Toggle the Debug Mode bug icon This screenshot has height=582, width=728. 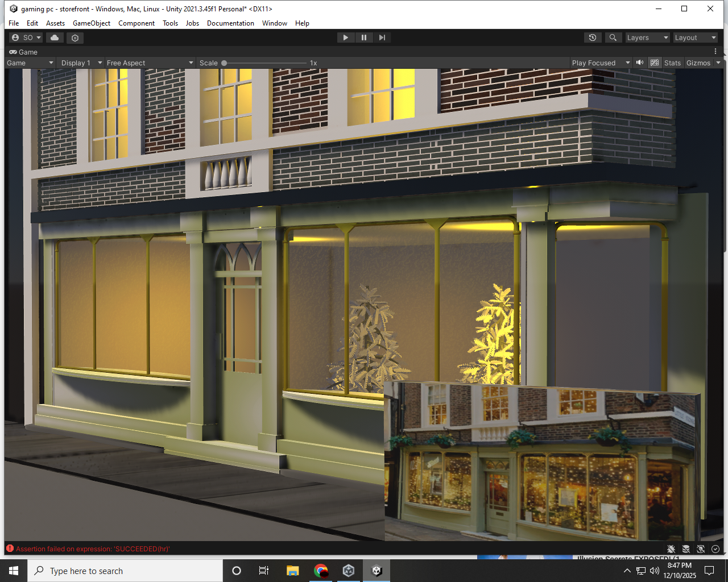[x=671, y=549]
